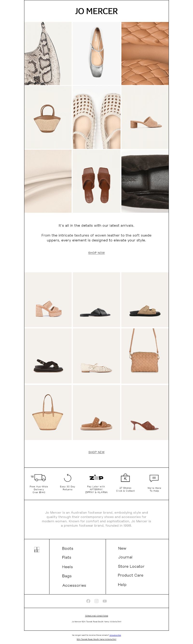Viewport: 193px width, 644px height.
Task: Click the SHOP NOW link
Action: click(96, 253)
